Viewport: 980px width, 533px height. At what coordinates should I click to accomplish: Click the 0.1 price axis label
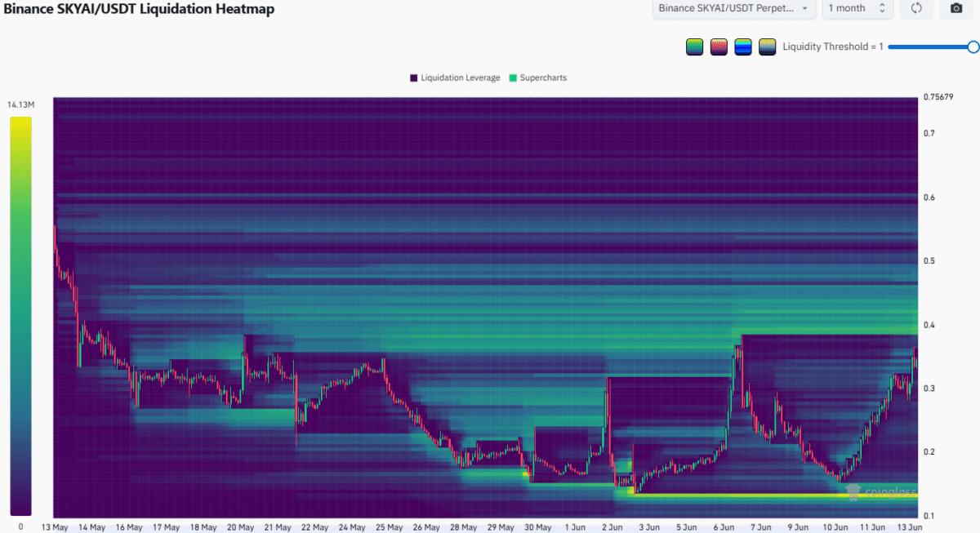tap(929, 516)
